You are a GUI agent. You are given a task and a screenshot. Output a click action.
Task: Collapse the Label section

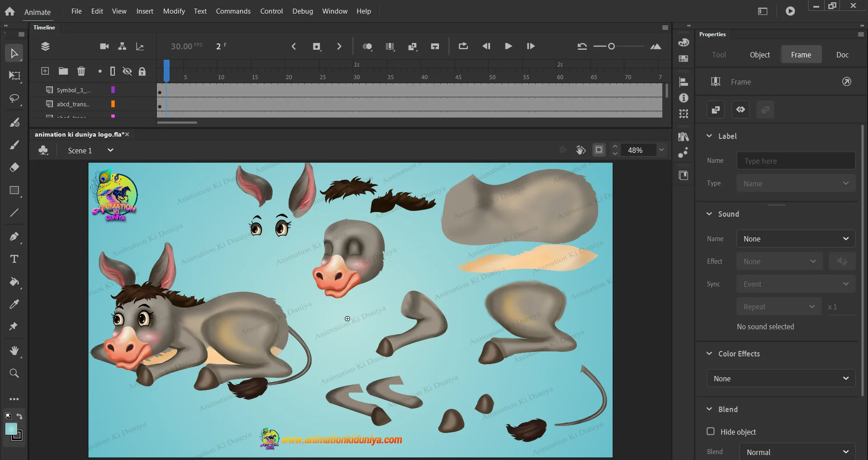click(709, 136)
